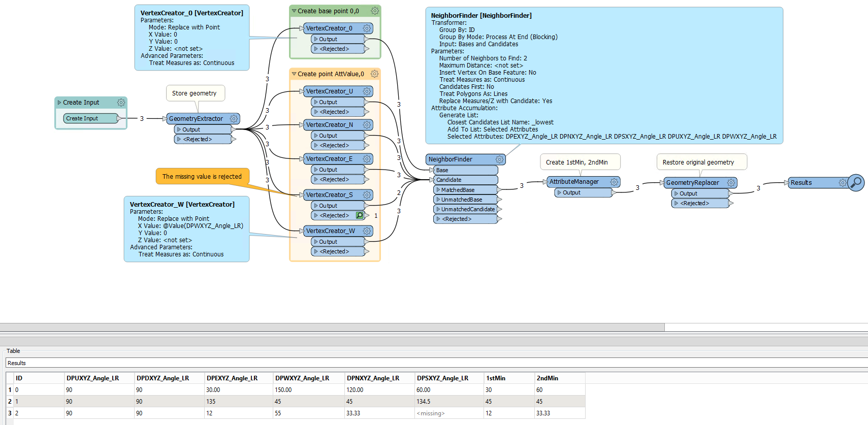This screenshot has width=868, height=425.
Task: Select the GeometryExtractor transformer title
Action: 196,119
